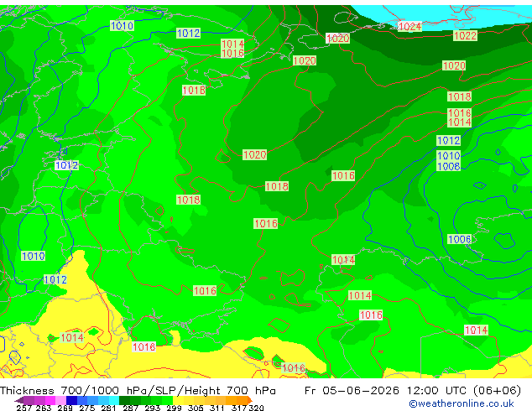Click the red 1014 label stacked below 1016
The width and height of the screenshot is (532, 411).
point(459,122)
